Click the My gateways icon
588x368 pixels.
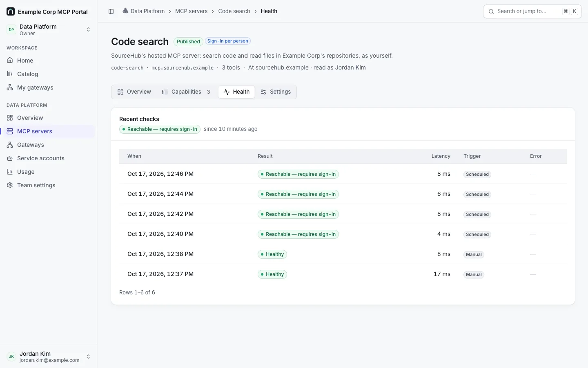click(10, 88)
